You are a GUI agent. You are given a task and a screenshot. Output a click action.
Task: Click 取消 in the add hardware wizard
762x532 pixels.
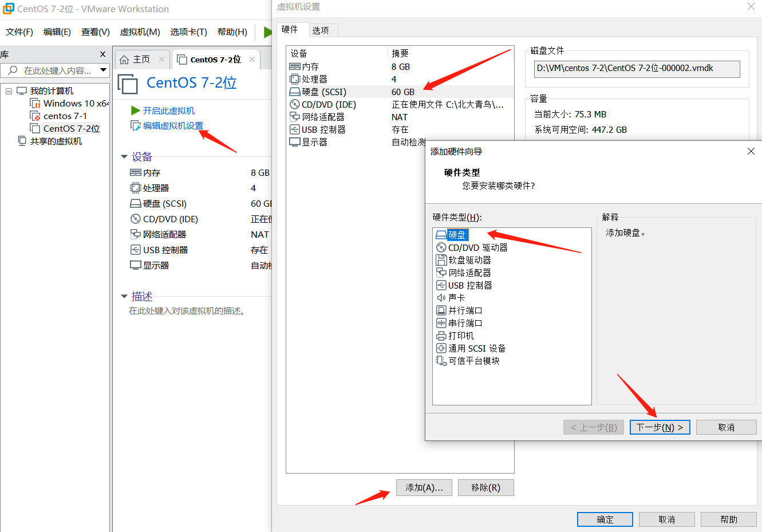click(727, 427)
